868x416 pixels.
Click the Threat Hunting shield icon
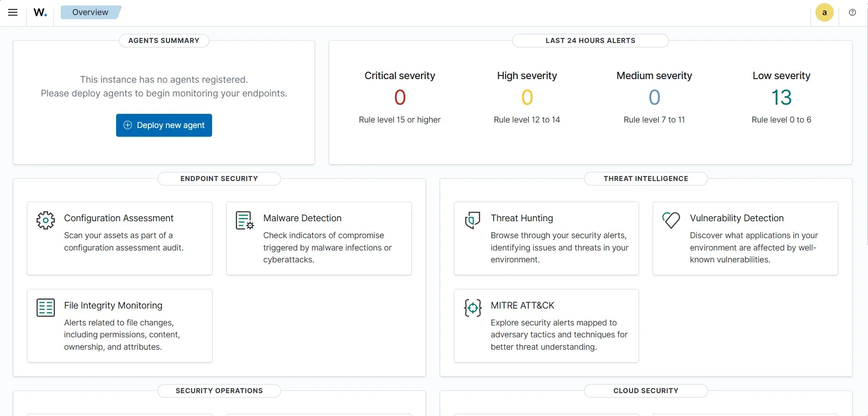472,220
